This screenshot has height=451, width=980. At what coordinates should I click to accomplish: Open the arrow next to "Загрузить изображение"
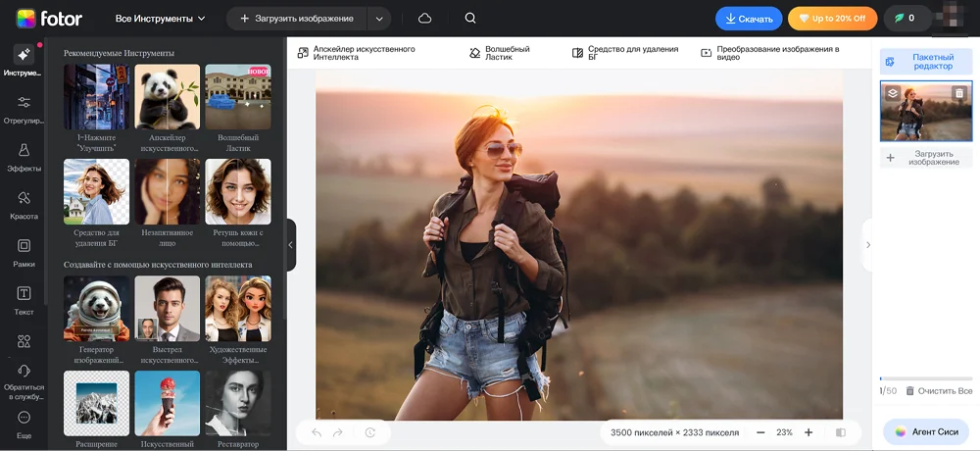pos(378,19)
